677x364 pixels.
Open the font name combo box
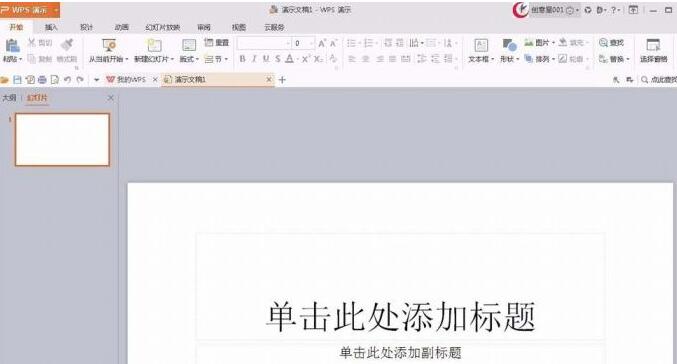[264, 43]
